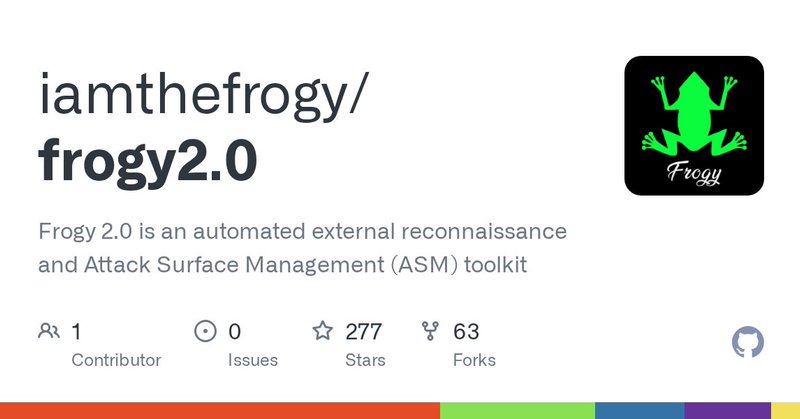
Task: Open the green Frogy frog logo image
Action: click(694, 125)
